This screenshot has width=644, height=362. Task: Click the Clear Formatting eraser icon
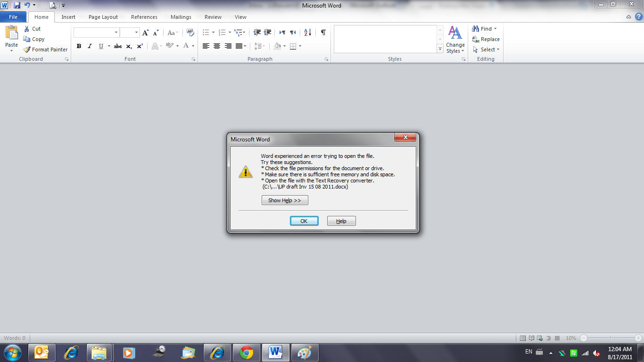[x=190, y=33]
